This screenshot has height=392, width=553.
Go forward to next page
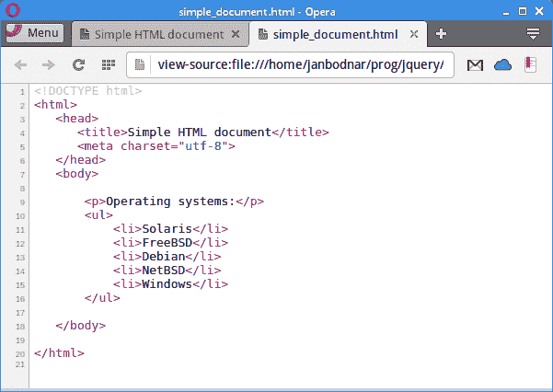click(x=49, y=65)
